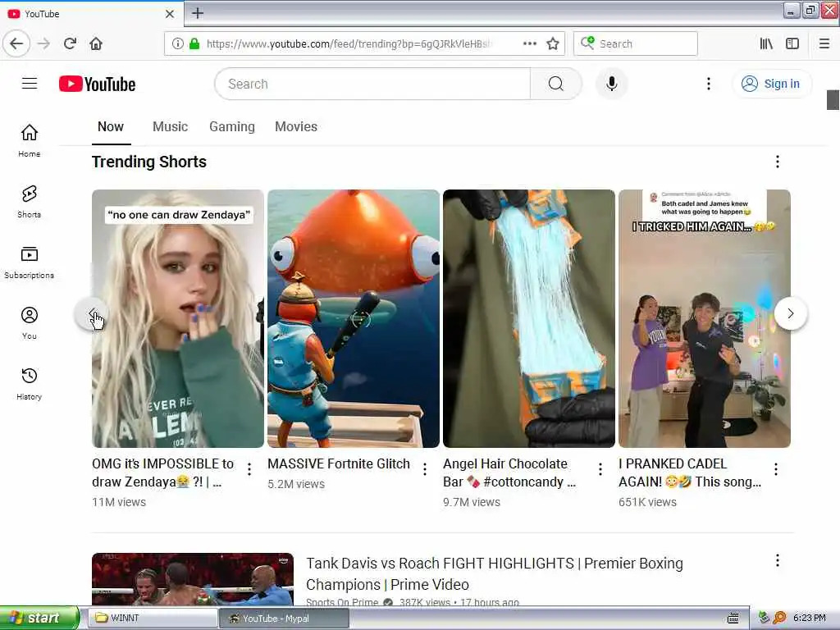Screen dimensions: 840x630
Task: Switch to the Gaming tab
Action: pos(232,127)
